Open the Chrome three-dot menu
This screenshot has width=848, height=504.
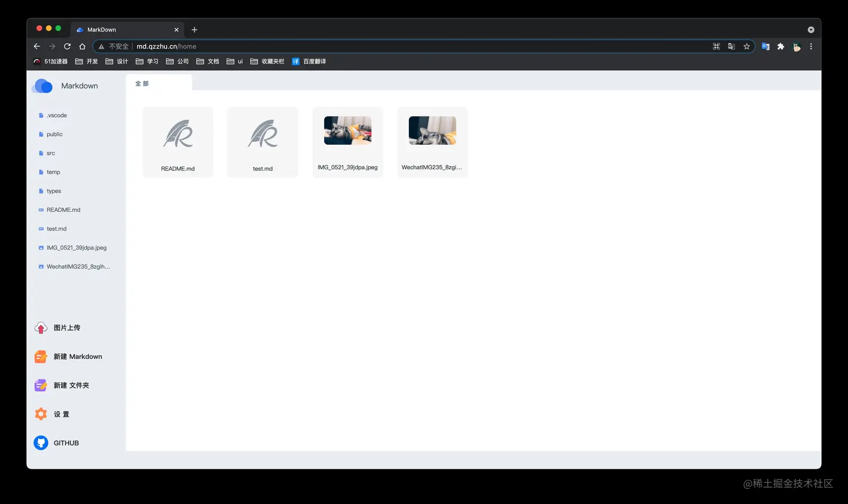[811, 47]
